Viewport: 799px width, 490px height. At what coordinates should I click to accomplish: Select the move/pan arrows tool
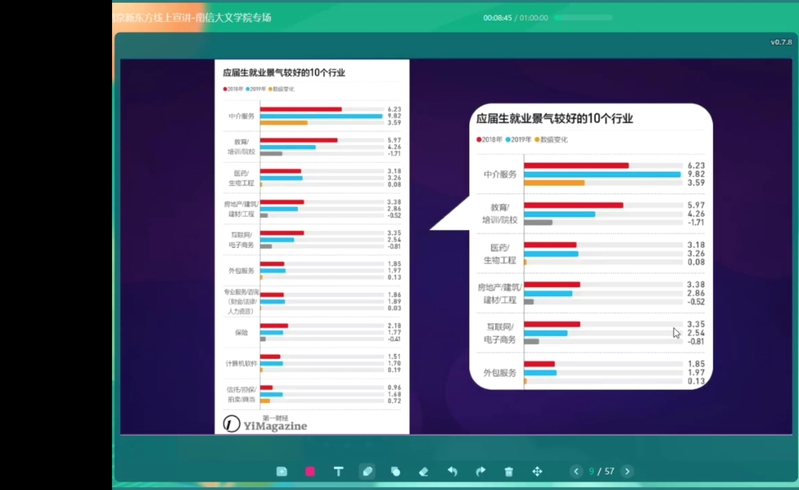click(x=537, y=471)
